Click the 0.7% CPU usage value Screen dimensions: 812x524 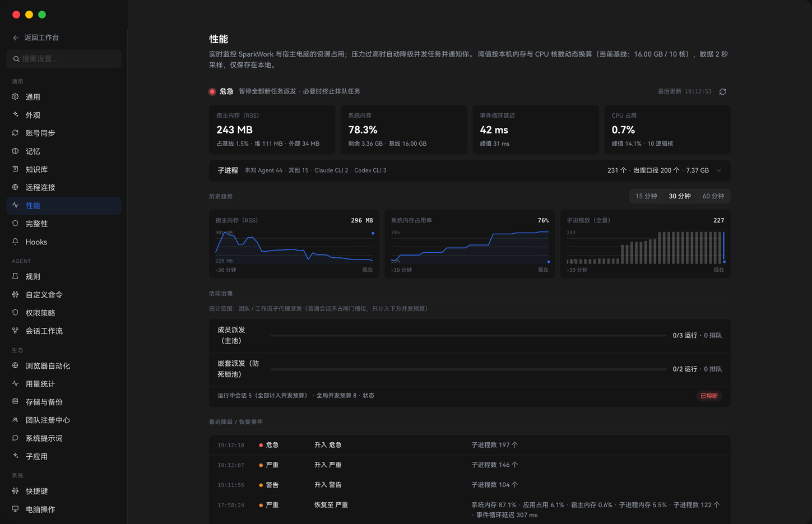coord(623,129)
